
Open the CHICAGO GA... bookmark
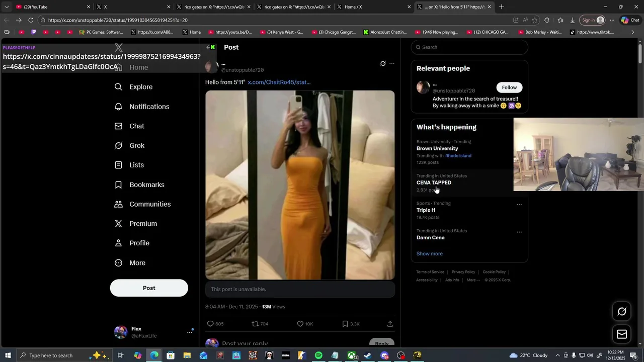pyautogui.click(x=488, y=32)
